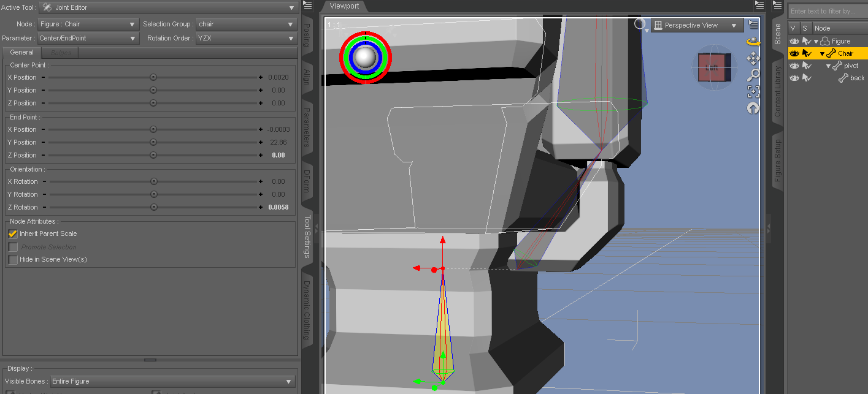868x394 pixels.
Task: Collapse the pivot node expander triangle
Action: click(829, 66)
